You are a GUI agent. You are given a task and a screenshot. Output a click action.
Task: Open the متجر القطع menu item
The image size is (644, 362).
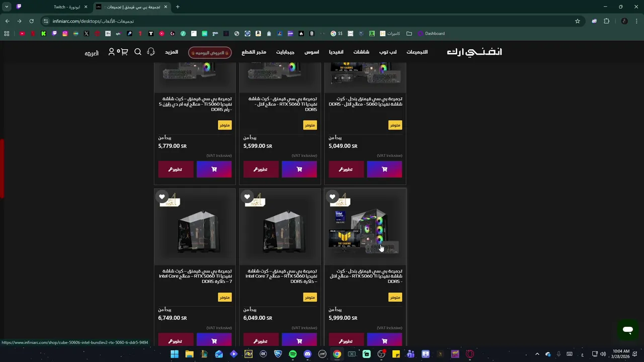pyautogui.click(x=254, y=52)
